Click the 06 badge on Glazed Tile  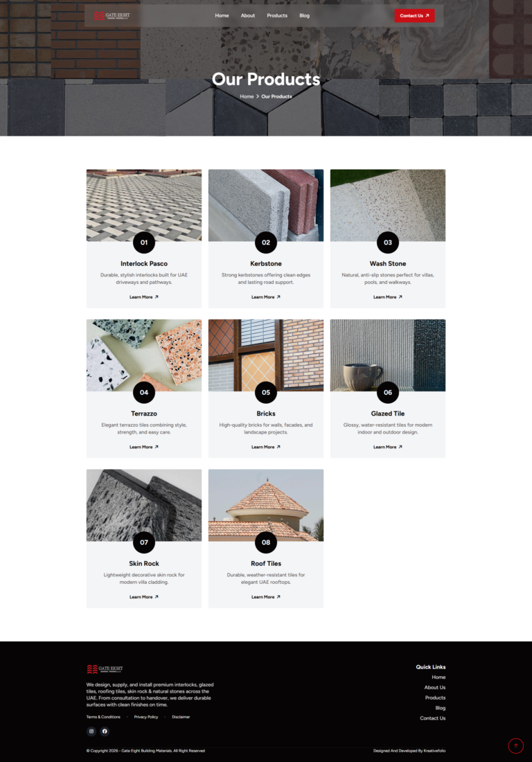coord(388,392)
